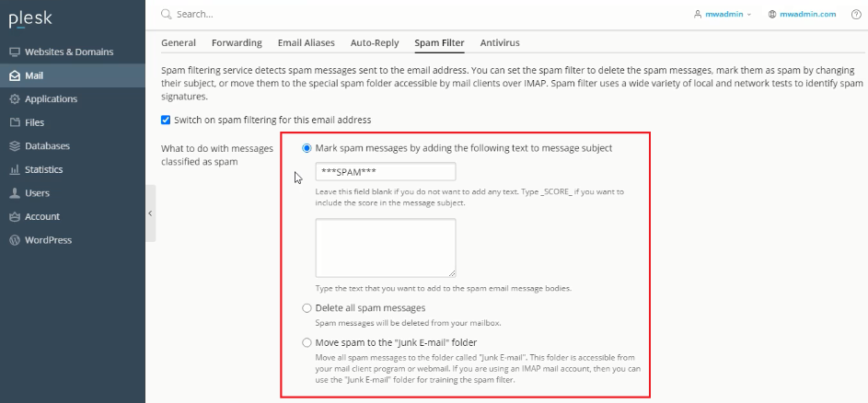
Task: Select Mark spam messages radio option
Action: pyautogui.click(x=307, y=148)
